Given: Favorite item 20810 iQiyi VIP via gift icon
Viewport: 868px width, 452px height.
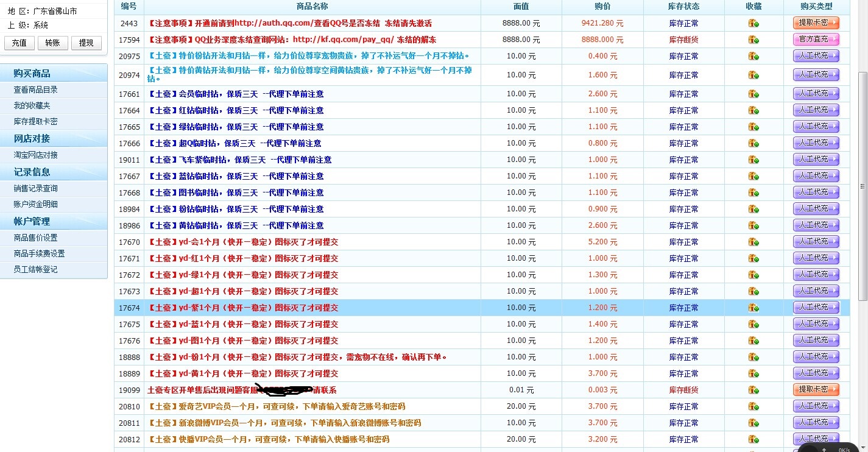Looking at the screenshot, I should 753,406.
